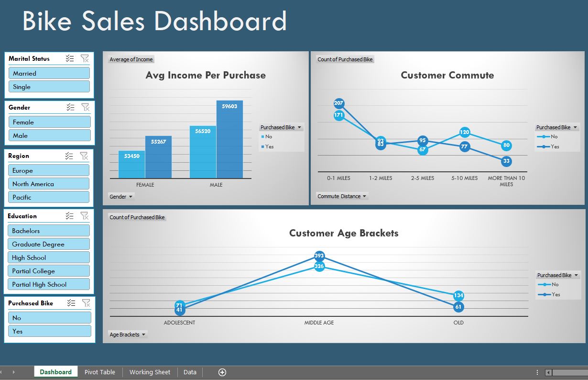This screenshot has height=380, width=588.
Task: Switch to the Pivot Table sheet tab
Action: (100, 372)
